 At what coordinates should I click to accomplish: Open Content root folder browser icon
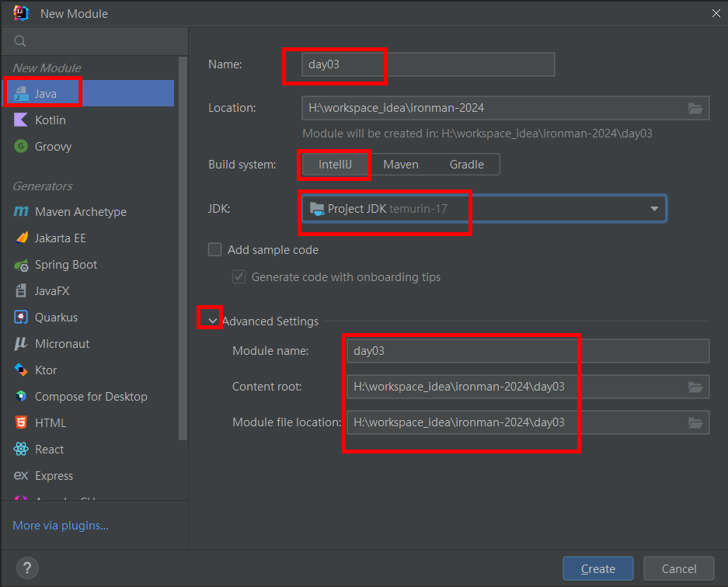pyautogui.click(x=695, y=387)
